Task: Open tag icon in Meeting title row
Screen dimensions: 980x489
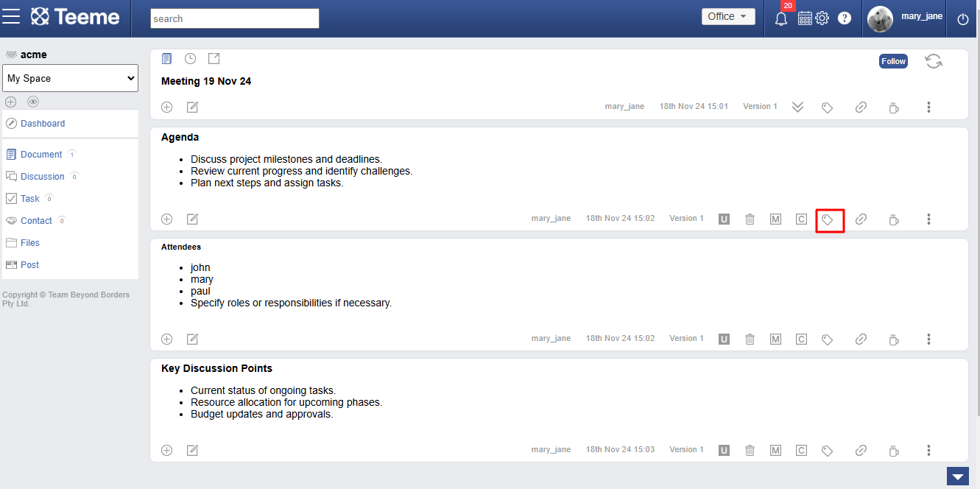Action: click(x=828, y=108)
